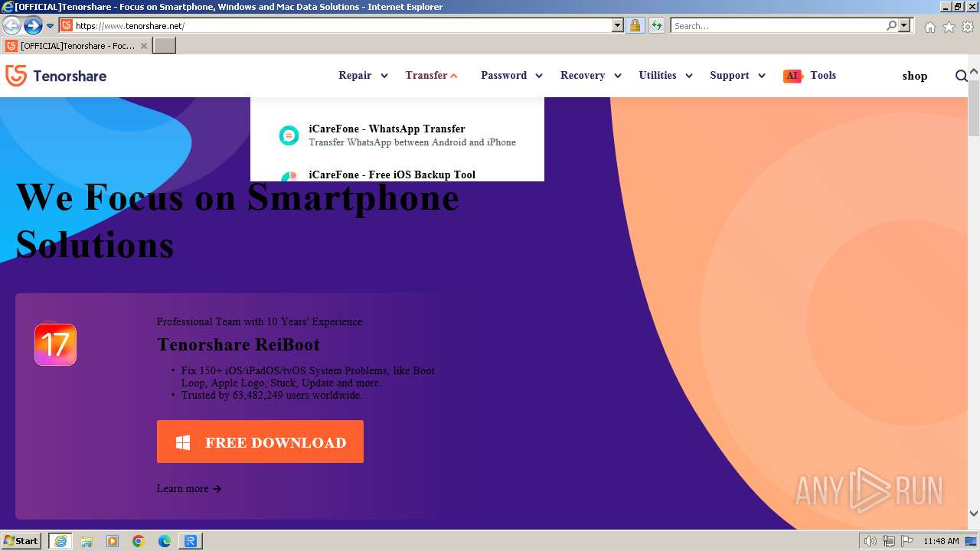This screenshot has height=551, width=980.
Task: Open the address bar URL dropdown arrow
Action: [x=618, y=25]
